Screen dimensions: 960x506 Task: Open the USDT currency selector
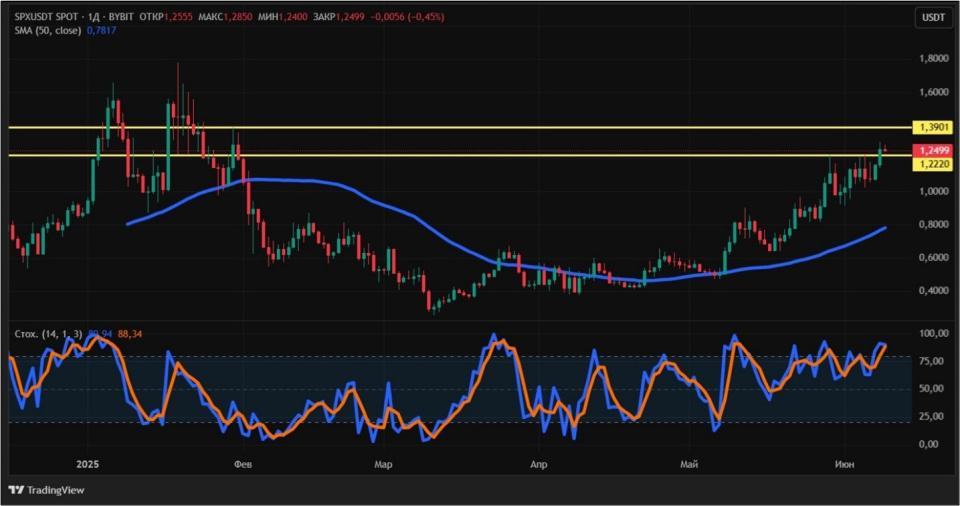[934, 17]
